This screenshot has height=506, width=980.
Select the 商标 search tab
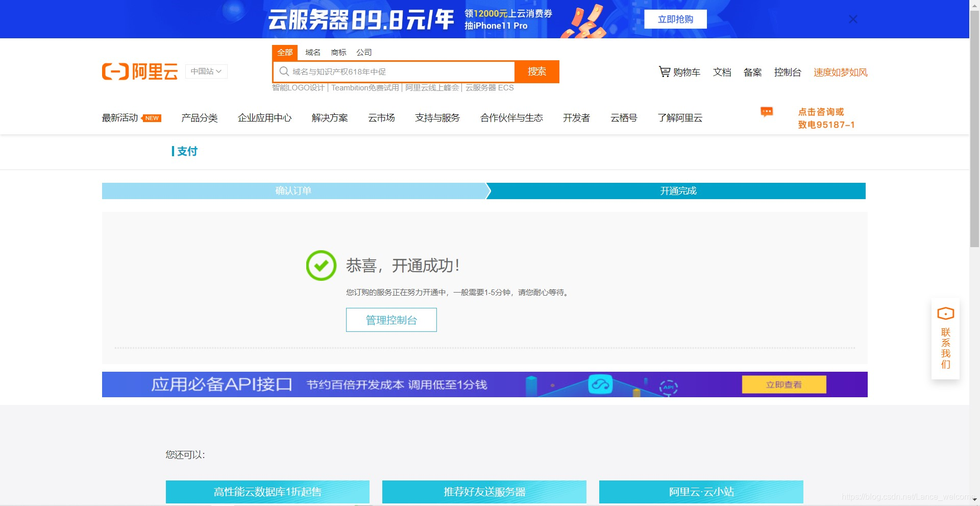tap(338, 52)
